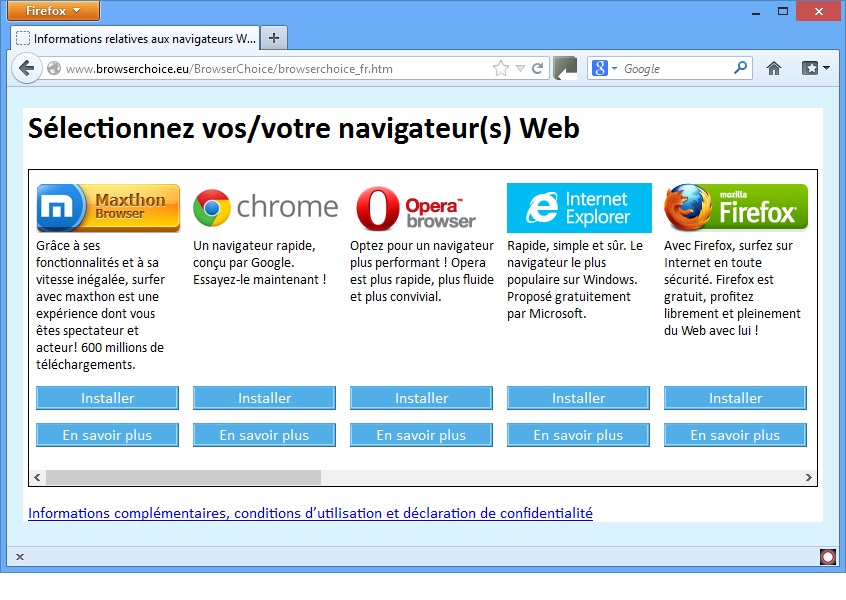Click the Back navigation arrow
Screen dimensions: 846x600
click(x=26, y=69)
